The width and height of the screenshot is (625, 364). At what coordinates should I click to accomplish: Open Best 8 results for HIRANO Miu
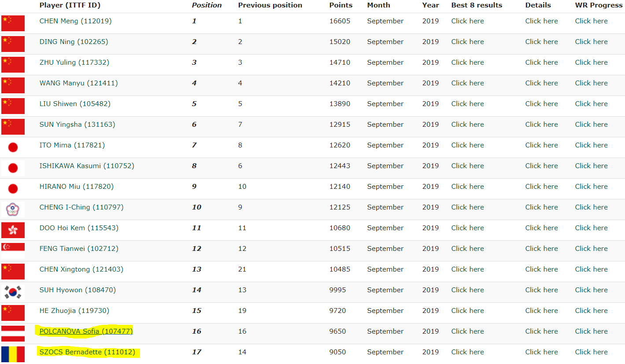point(467,187)
